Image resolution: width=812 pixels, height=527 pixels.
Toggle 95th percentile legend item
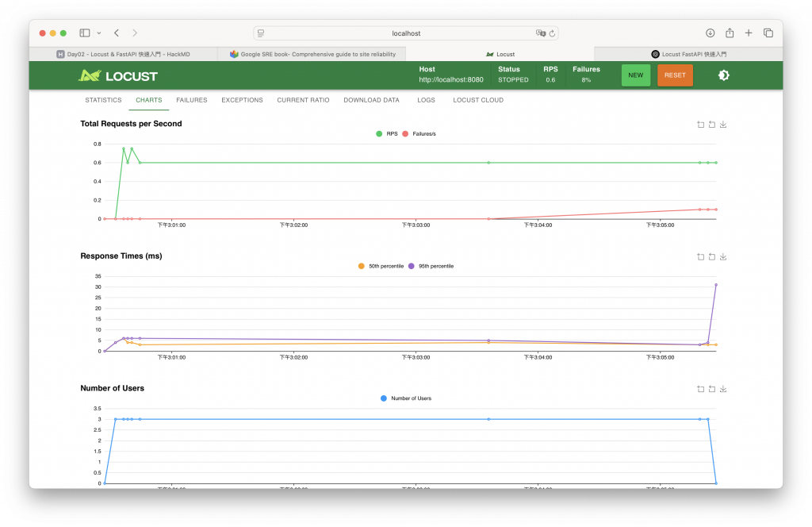431,267
